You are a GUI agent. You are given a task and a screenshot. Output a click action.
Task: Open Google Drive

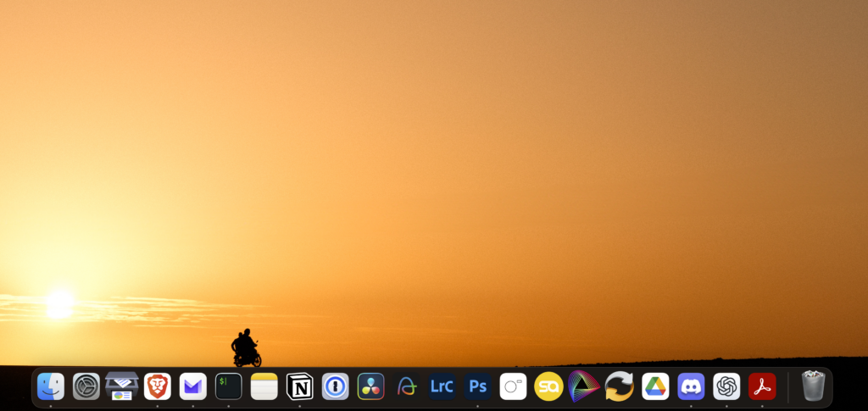coord(655,386)
